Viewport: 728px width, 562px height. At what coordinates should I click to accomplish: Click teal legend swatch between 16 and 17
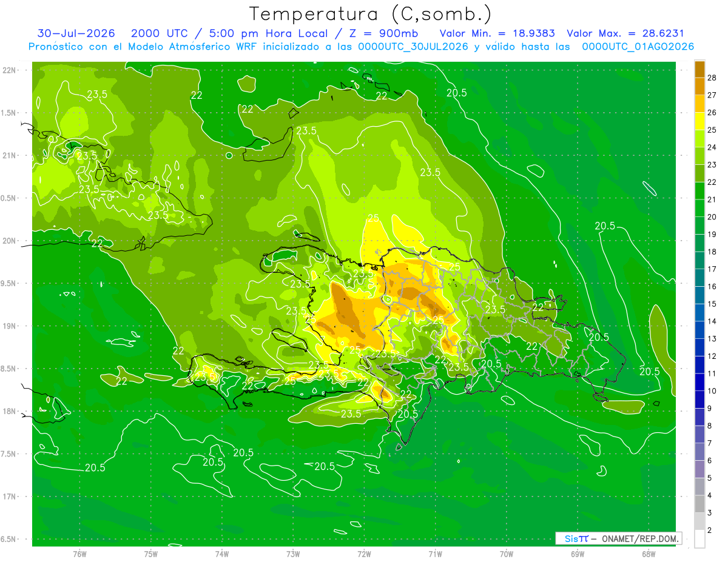point(699,278)
